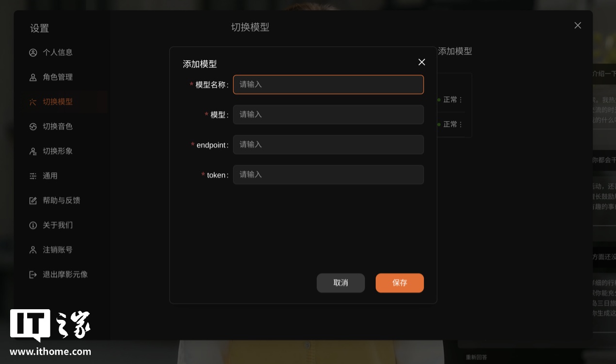The width and height of the screenshot is (616, 364).
Task: Click the 通用 sliders icon
Action: tap(33, 176)
